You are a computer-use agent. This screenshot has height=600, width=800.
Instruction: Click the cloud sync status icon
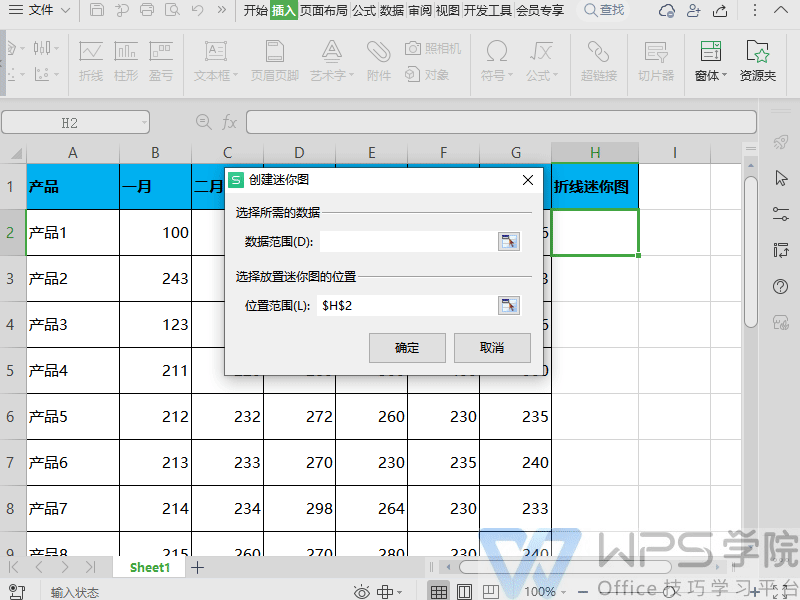[666, 10]
